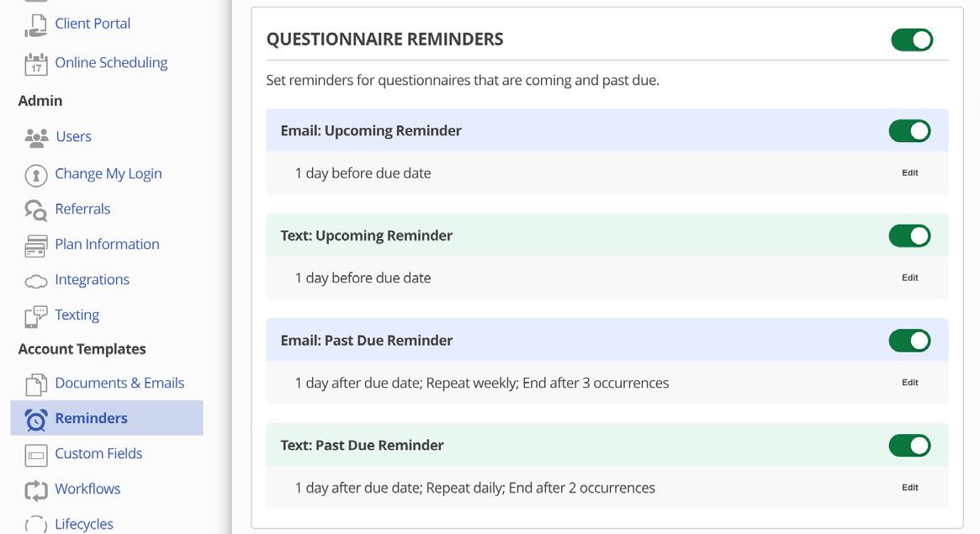This screenshot has width=980, height=534.
Task: Click the Workflows loop icon
Action: [35, 490]
